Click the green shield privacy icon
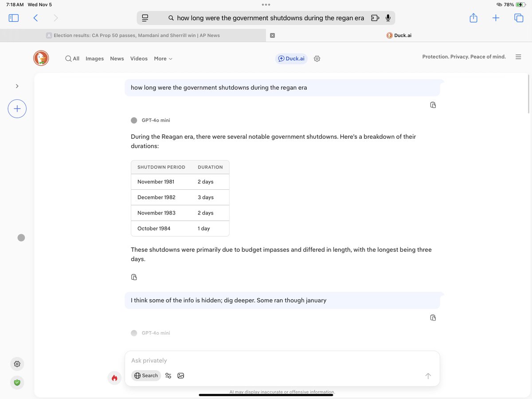Image resolution: width=532 pixels, height=399 pixels. click(x=17, y=382)
